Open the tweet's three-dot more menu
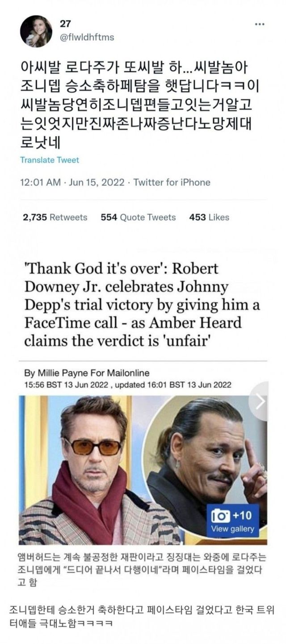286x644 pixels. (x=259, y=24)
